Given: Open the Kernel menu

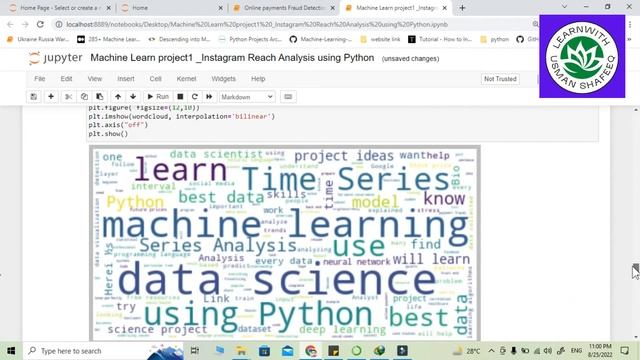Looking at the screenshot, I should click(x=187, y=79).
